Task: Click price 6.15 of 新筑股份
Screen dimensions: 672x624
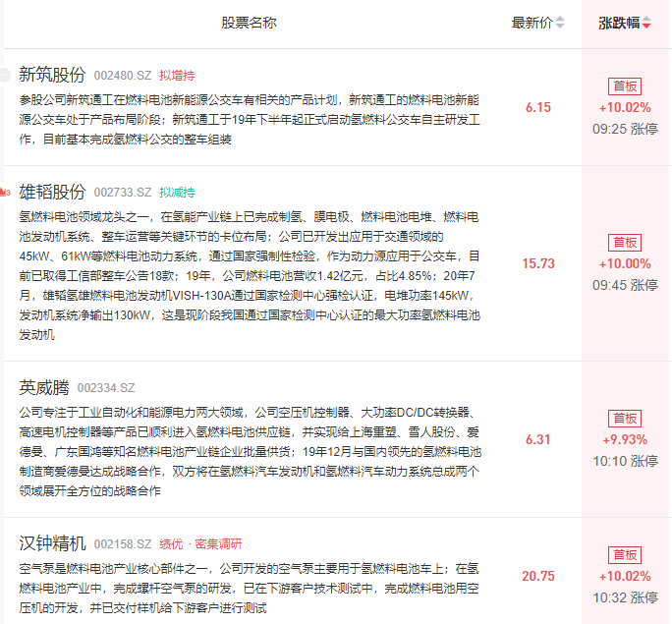Action: [538, 107]
